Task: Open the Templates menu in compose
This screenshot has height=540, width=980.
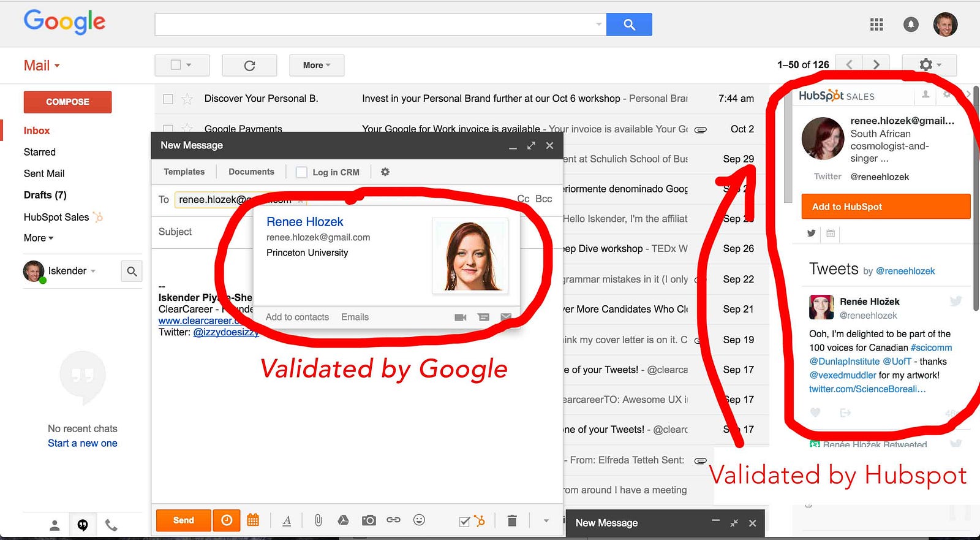Action: (x=184, y=172)
